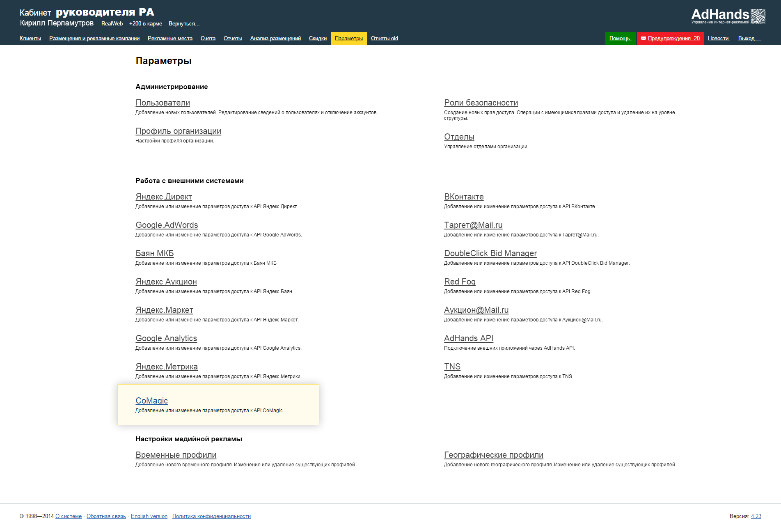Viewport: 781px width, 532px height.
Task: Click the Кирилл Перламутров user name
Action: (x=57, y=23)
